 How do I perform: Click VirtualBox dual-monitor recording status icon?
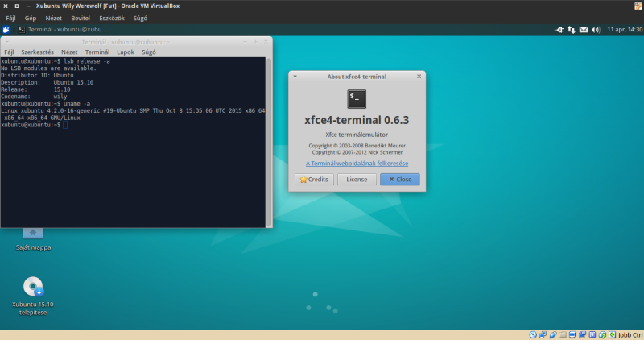tap(582, 334)
